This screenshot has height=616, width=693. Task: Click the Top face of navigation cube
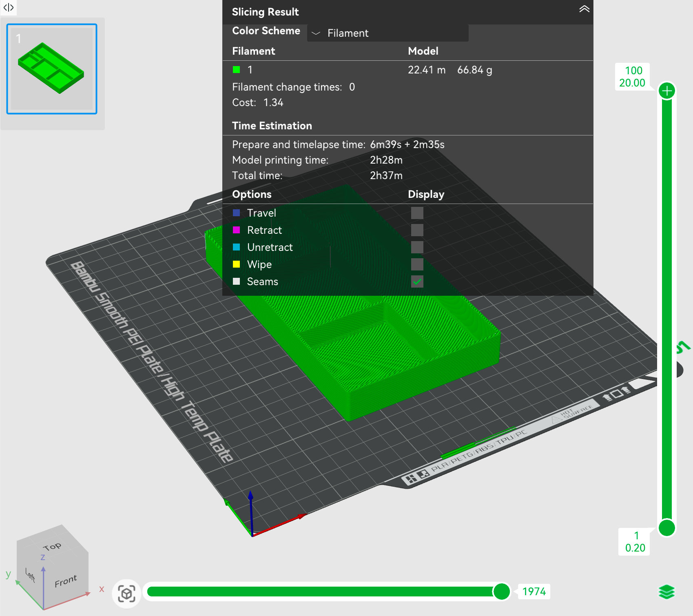[52, 546]
